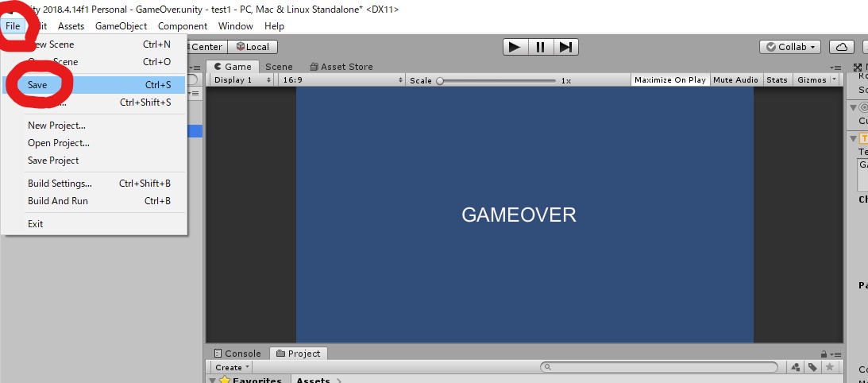Open the Create button in Project panel
The image size is (868, 383).
point(232,367)
